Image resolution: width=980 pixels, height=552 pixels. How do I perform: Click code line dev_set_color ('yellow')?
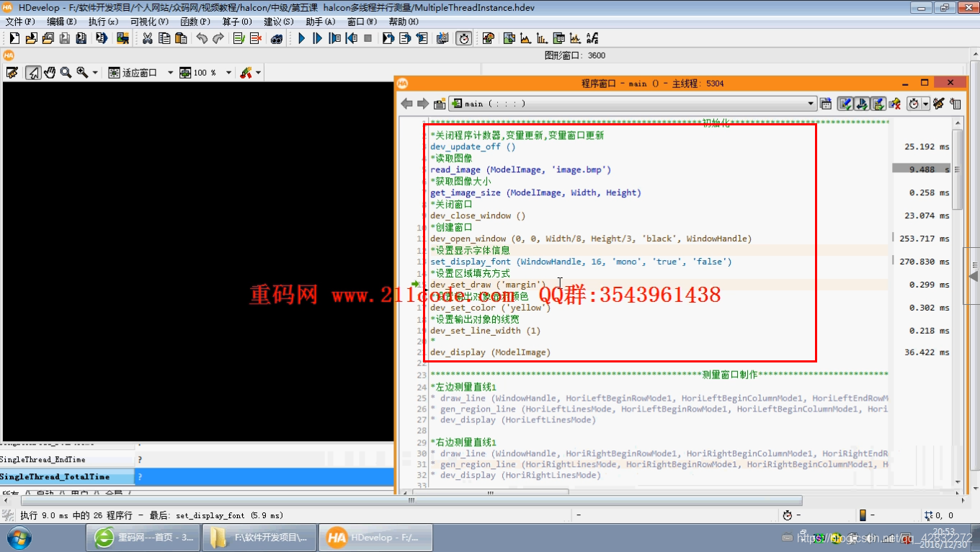491,308
